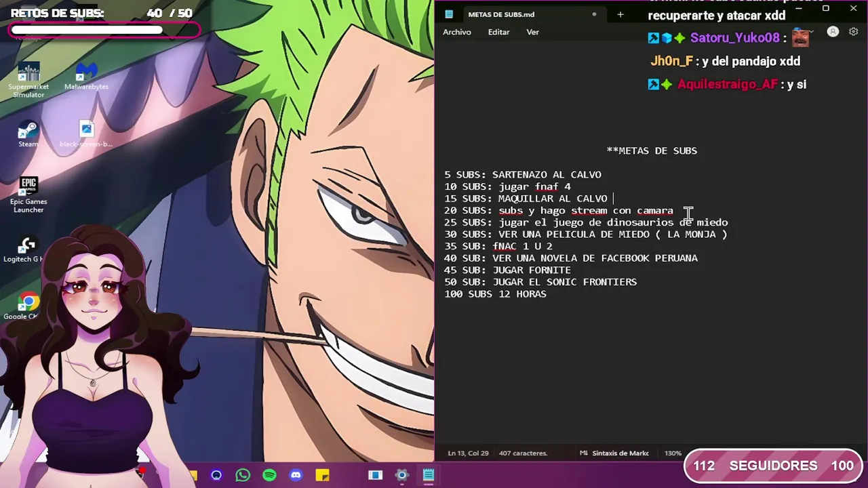Select the Steam desktop icon
This screenshot has height=488, width=868.
pyautogui.click(x=28, y=134)
